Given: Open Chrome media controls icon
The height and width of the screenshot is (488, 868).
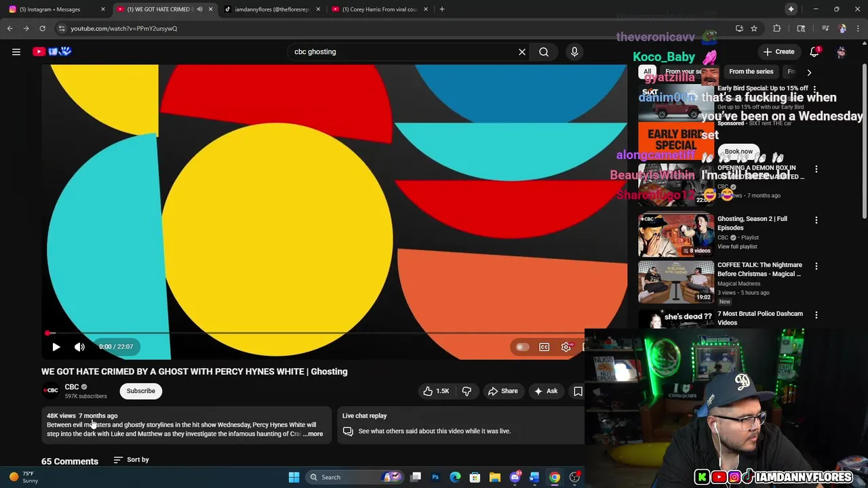Looking at the screenshot, I should point(825,28).
